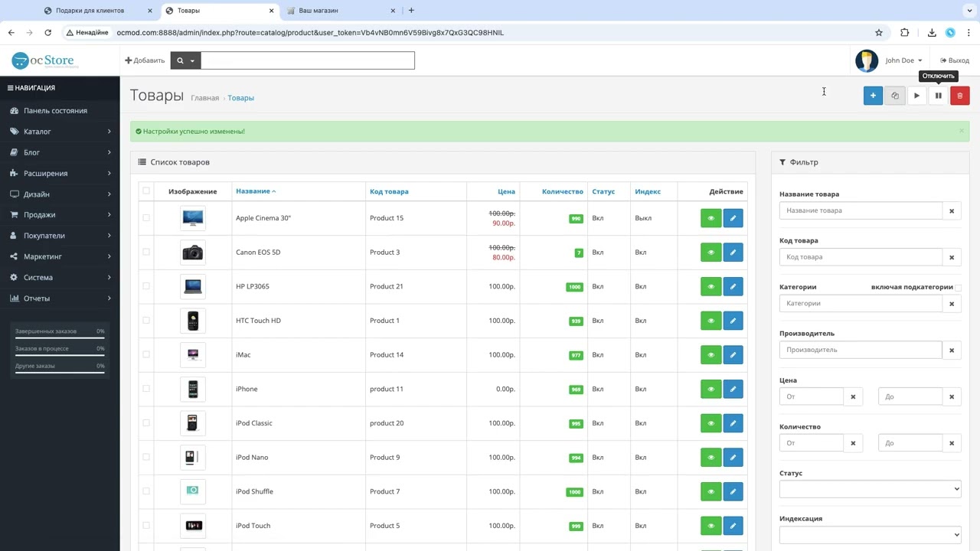980x551 pixels.
Task: View iPhone product with eye button
Action: pyautogui.click(x=710, y=389)
